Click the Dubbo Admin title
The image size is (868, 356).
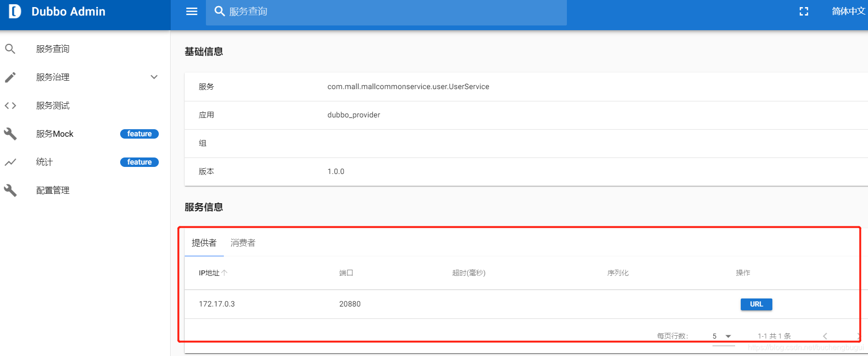tap(68, 11)
